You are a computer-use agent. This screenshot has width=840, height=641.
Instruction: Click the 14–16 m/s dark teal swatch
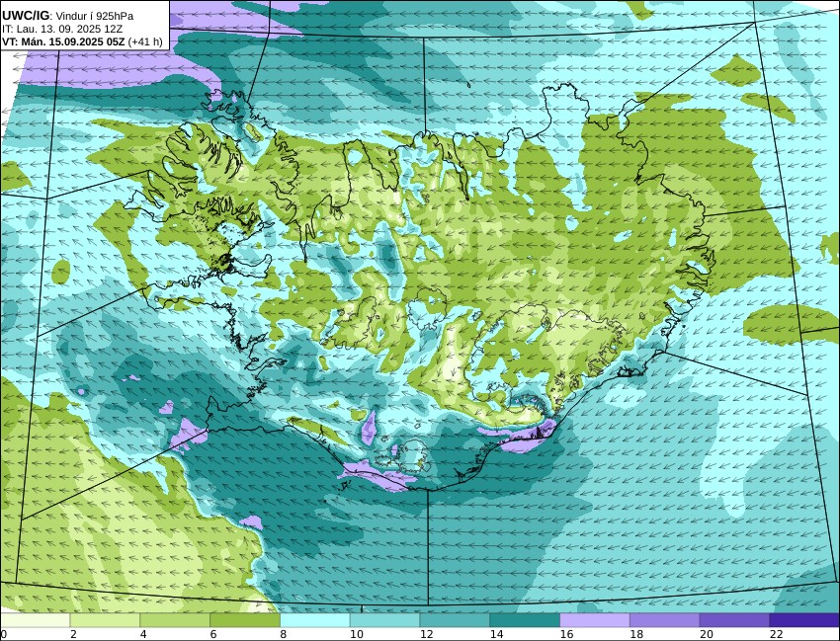[525, 620]
